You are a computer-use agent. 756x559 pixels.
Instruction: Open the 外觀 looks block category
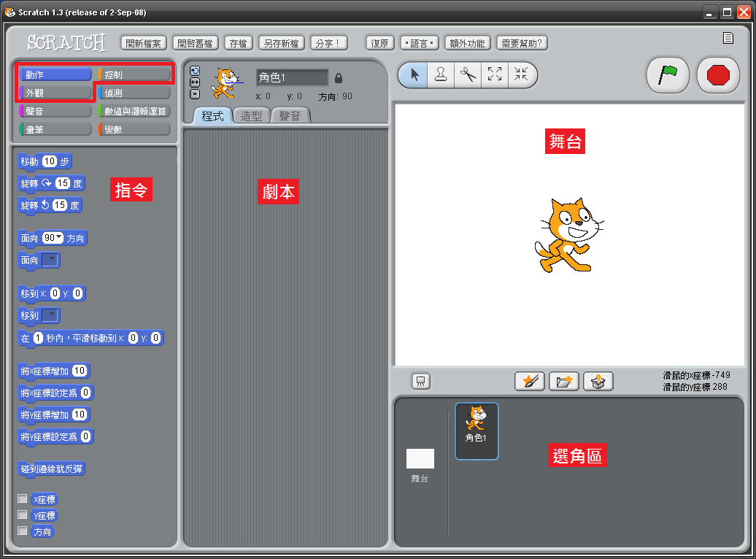coord(55,93)
